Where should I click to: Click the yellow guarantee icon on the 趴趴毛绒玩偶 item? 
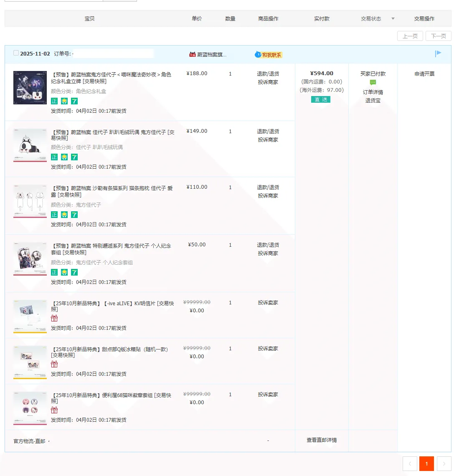pos(64,157)
